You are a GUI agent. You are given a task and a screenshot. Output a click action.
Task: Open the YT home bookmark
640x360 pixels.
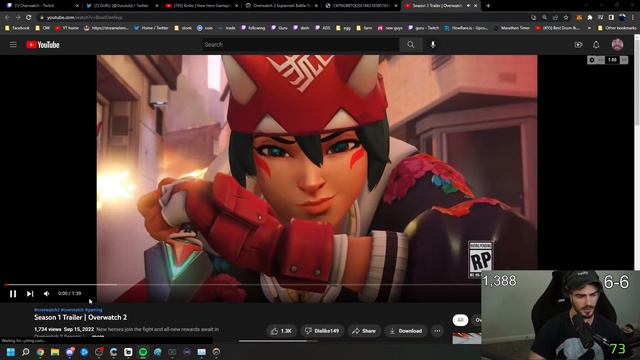coord(67,28)
